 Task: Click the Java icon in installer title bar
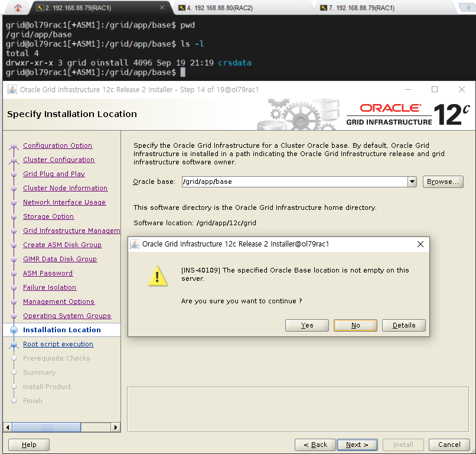pos(12,90)
